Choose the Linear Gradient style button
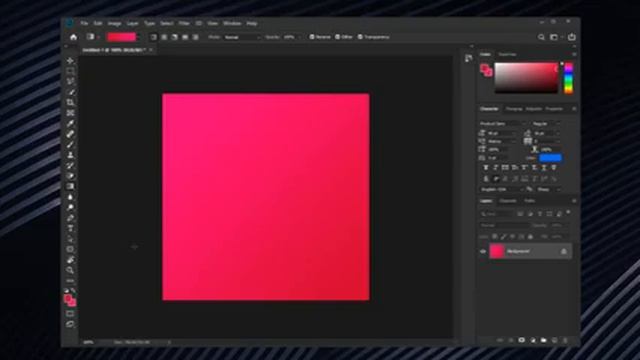The image size is (640, 360). [153, 37]
